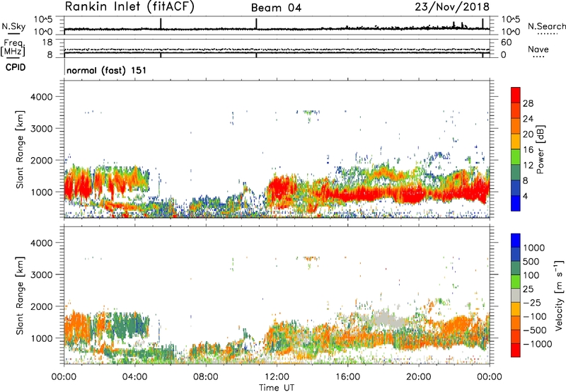Pick the red bottom segment of velocity colorbar
This screenshot has width=566, height=392.
coord(516,350)
